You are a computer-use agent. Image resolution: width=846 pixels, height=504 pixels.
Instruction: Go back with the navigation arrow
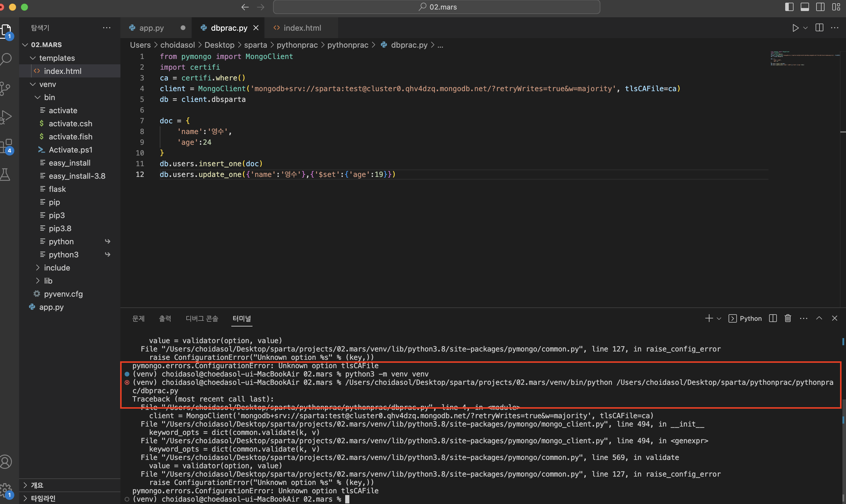[x=245, y=7]
